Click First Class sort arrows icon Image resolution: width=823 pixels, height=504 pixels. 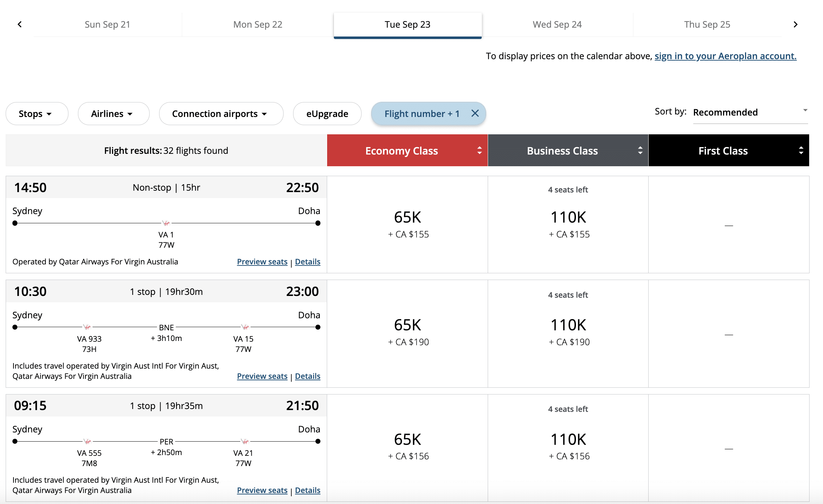pyautogui.click(x=801, y=151)
